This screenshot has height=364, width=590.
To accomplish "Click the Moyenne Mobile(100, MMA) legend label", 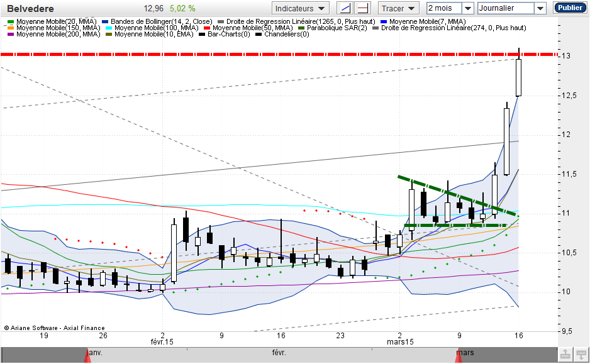I will click(x=156, y=28).
